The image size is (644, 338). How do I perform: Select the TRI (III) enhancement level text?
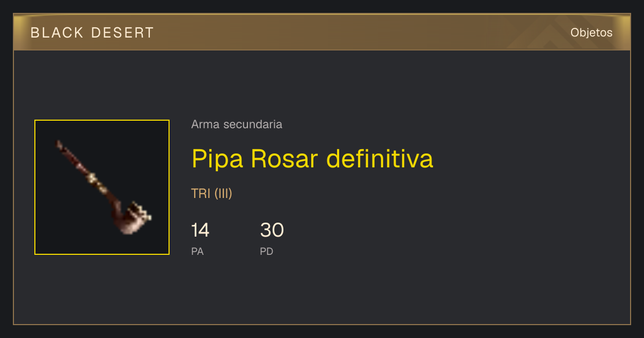(211, 194)
